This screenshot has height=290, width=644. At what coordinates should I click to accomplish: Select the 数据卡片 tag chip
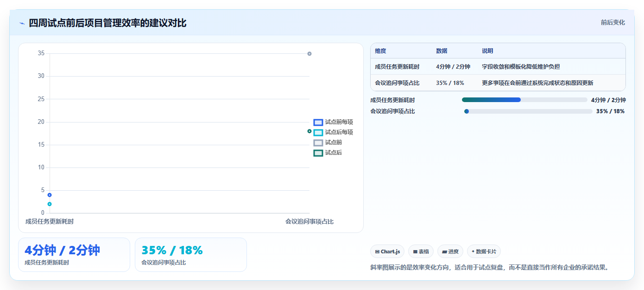pyautogui.click(x=484, y=251)
